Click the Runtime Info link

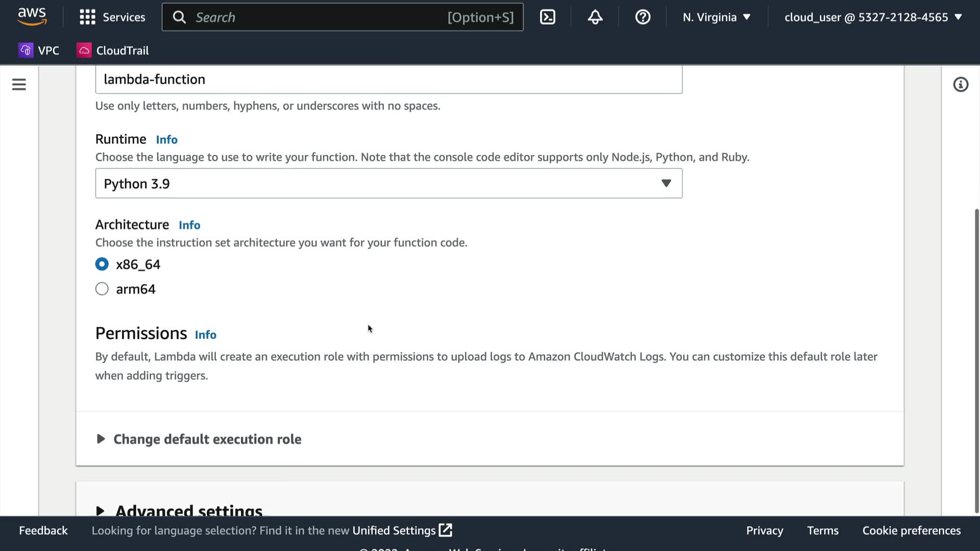point(166,140)
